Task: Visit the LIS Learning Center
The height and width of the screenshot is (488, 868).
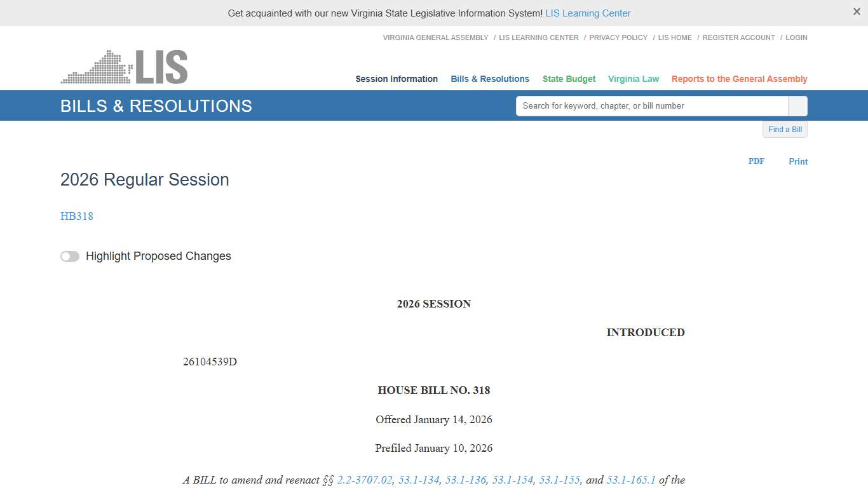Action: [x=588, y=13]
